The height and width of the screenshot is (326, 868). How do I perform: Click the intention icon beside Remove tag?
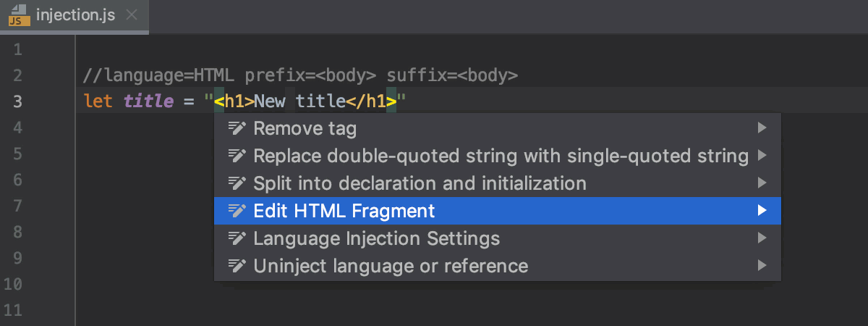pyautogui.click(x=237, y=129)
